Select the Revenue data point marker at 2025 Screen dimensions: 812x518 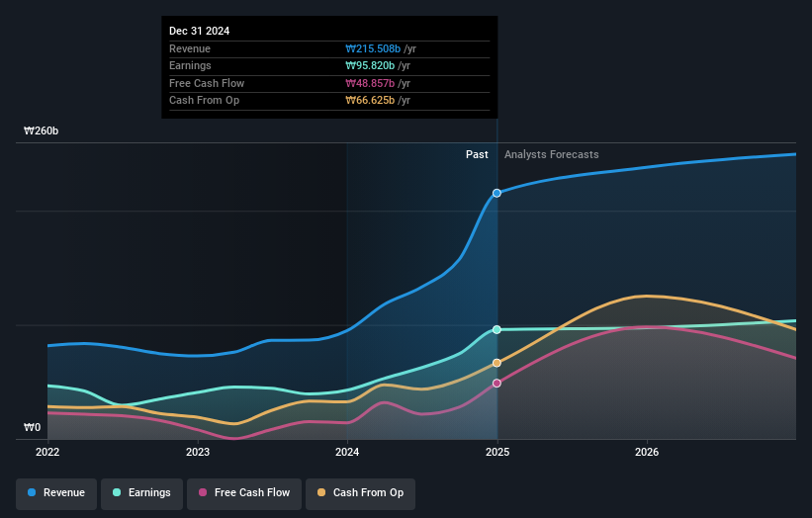tap(496, 193)
